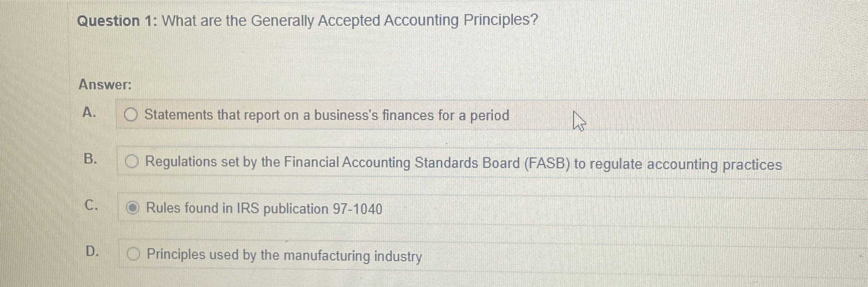Click the 'A.' option label

click(91, 113)
